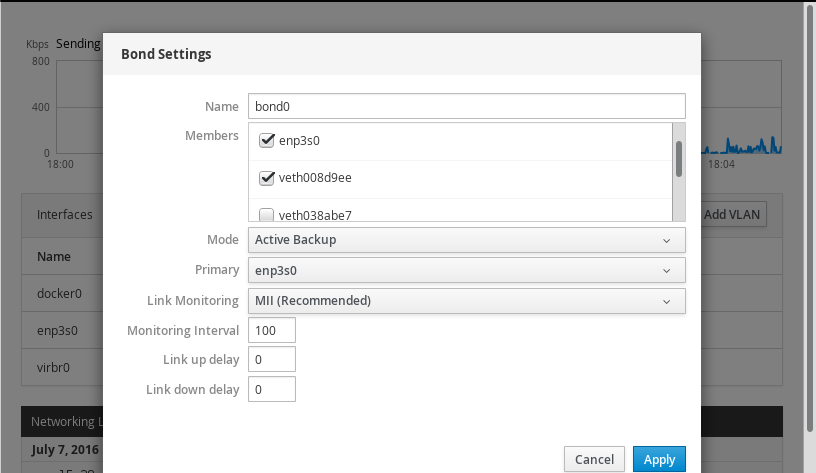
Task: Enable the veth038abe7 member checkbox
Action: tap(267, 214)
